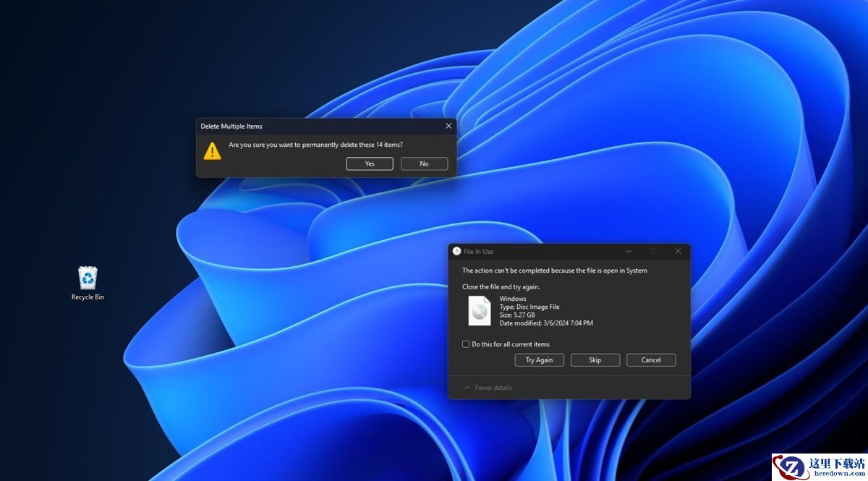Close the File In Use dialog
The height and width of the screenshot is (481, 868).
678,251
